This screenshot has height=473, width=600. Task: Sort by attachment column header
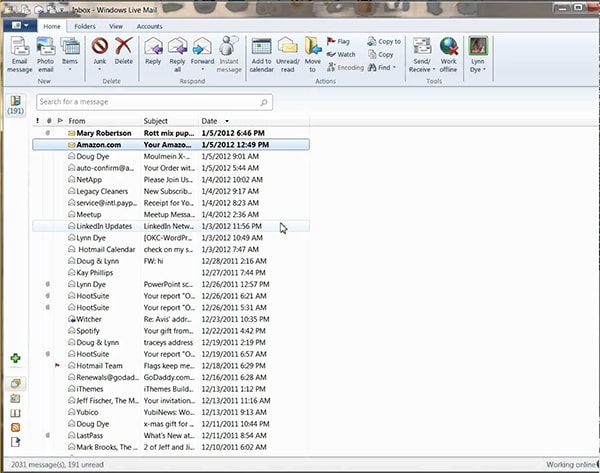point(49,121)
